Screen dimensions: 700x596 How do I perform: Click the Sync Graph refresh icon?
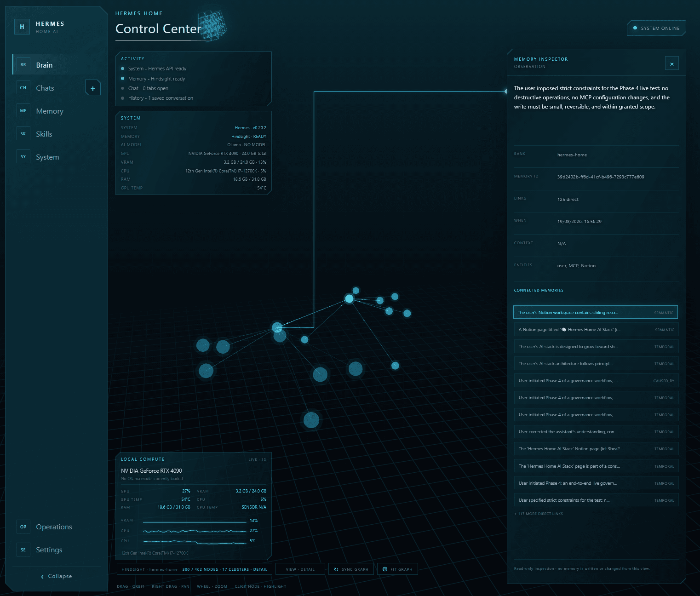tap(336, 569)
